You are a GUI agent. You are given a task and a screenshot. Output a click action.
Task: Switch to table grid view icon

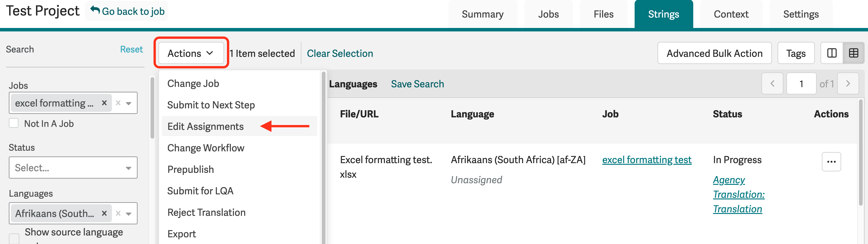tap(853, 53)
